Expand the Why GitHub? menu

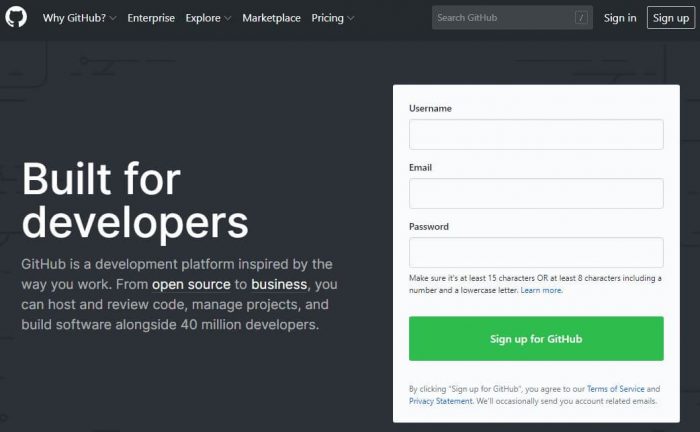(79, 18)
